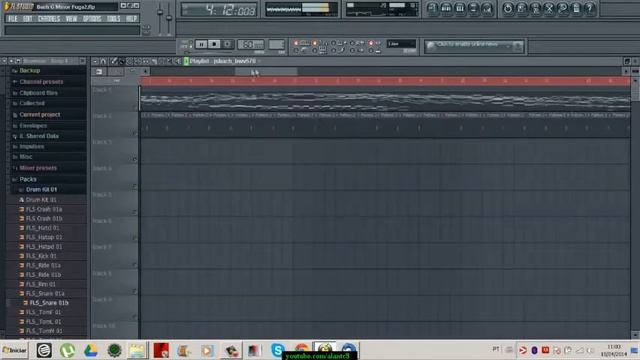Viewport: 640px width, 360px height.
Task: Open the Line snap selector dropdown
Action: tap(401, 44)
